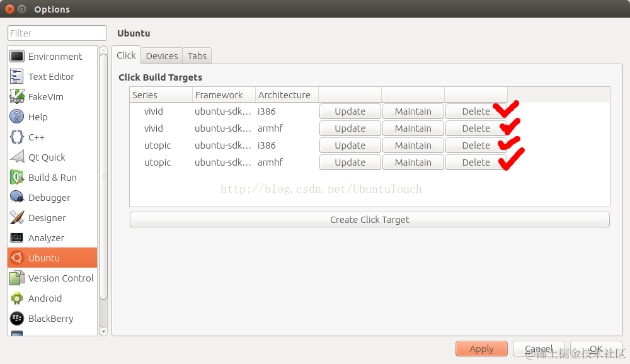Image resolution: width=630 pixels, height=364 pixels.
Task: Open the Environment settings icon
Action: [17, 56]
